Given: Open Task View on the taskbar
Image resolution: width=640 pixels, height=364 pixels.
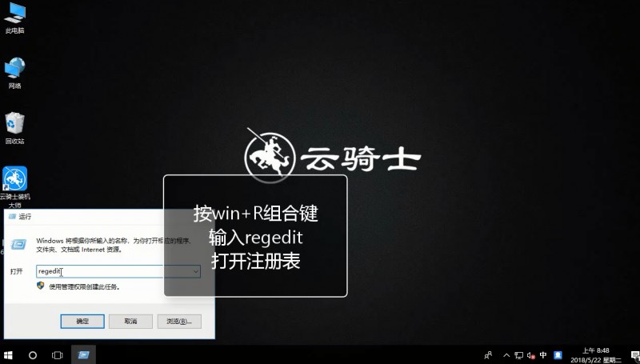Looking at the screenshot, I should click(x=57, y=355).
